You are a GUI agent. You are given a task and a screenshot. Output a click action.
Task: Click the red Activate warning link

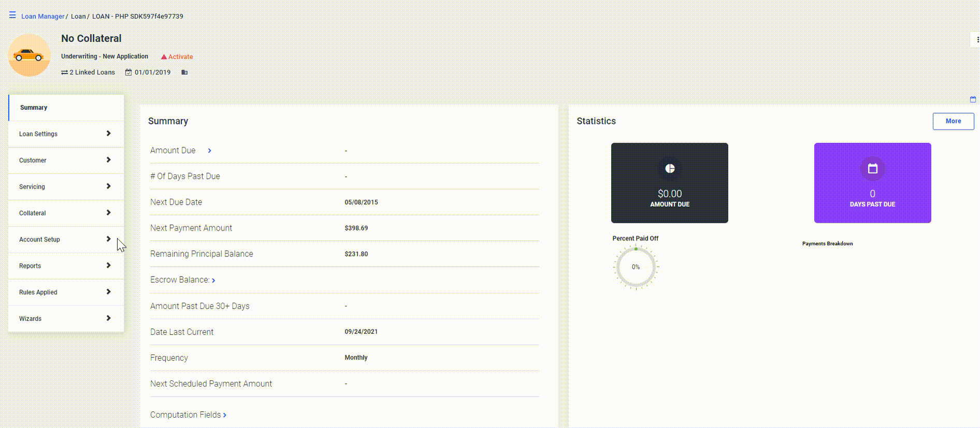point(177,56)
